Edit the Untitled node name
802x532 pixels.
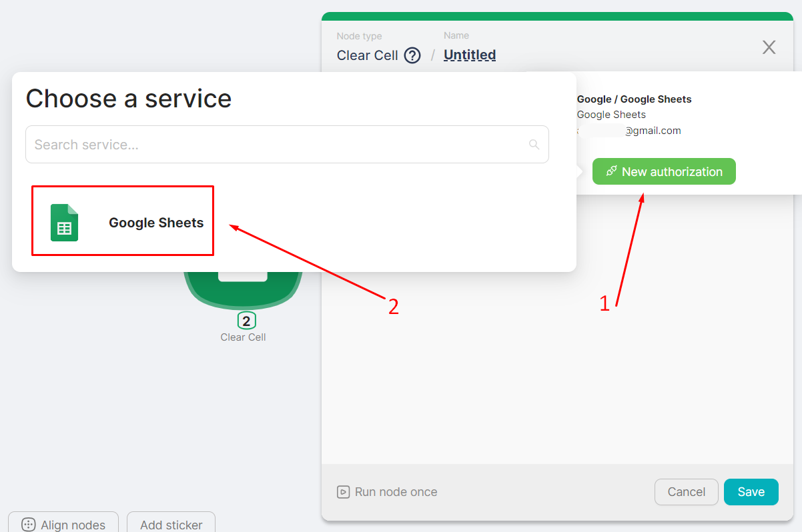coord(470,55)
